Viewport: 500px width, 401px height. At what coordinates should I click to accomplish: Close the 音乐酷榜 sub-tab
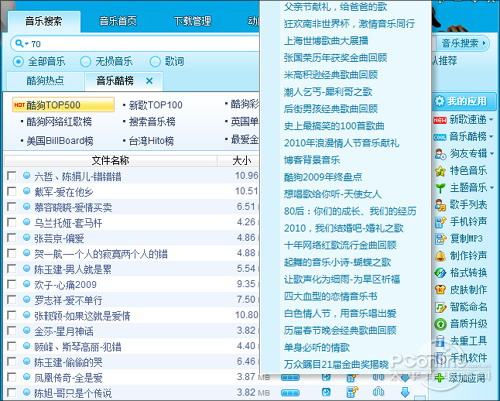[149, 81]
